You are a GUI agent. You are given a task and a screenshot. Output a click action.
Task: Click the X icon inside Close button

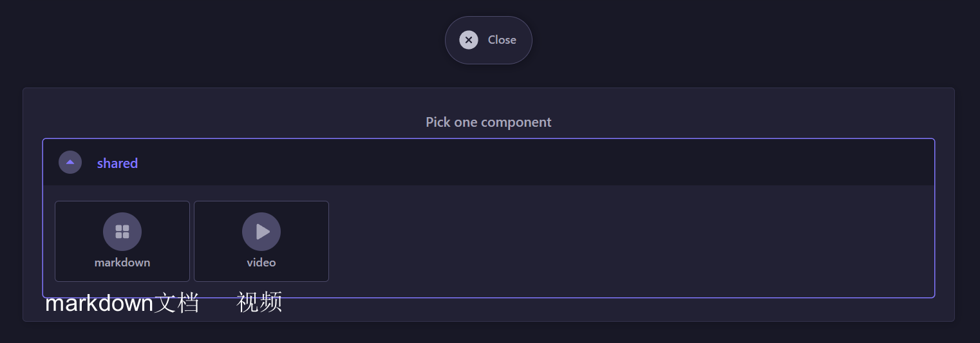469,40
